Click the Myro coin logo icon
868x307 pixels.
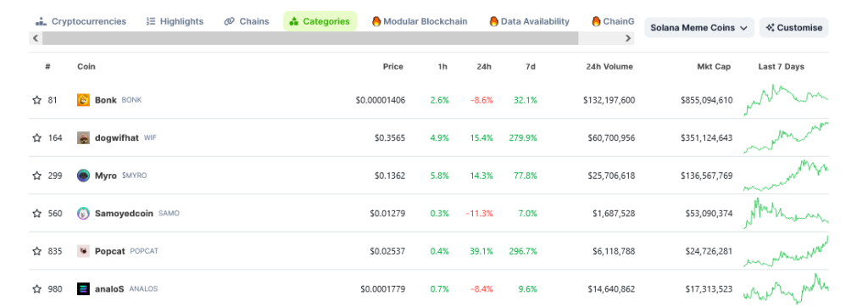(83, 176)
